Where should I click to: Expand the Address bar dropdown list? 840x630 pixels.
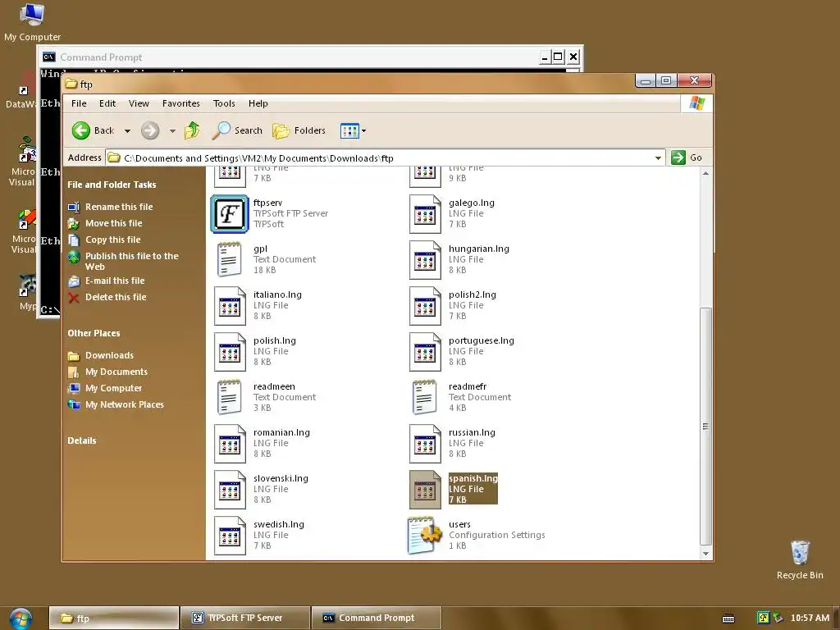click(658, 157)
